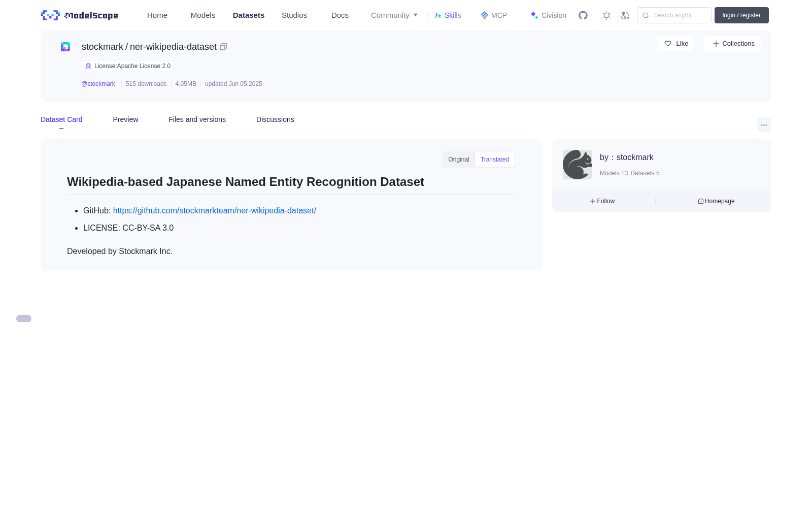The image size is (812, 508).
Task: Open the Preview tab
Action: pyautogui.click(x=125, y=119)
